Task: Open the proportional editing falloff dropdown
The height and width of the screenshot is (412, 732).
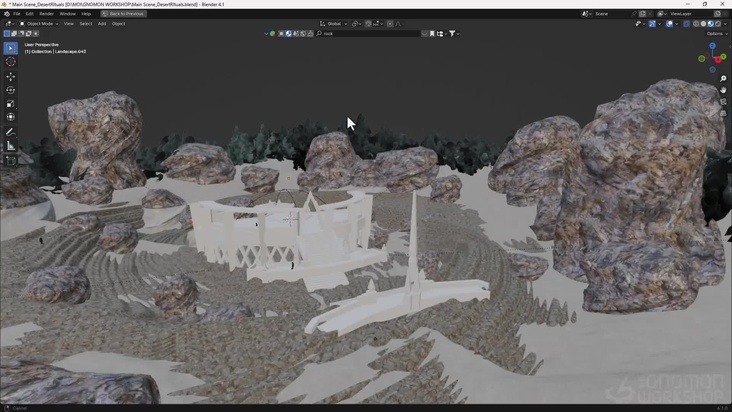Action: [x=398, y=23]
